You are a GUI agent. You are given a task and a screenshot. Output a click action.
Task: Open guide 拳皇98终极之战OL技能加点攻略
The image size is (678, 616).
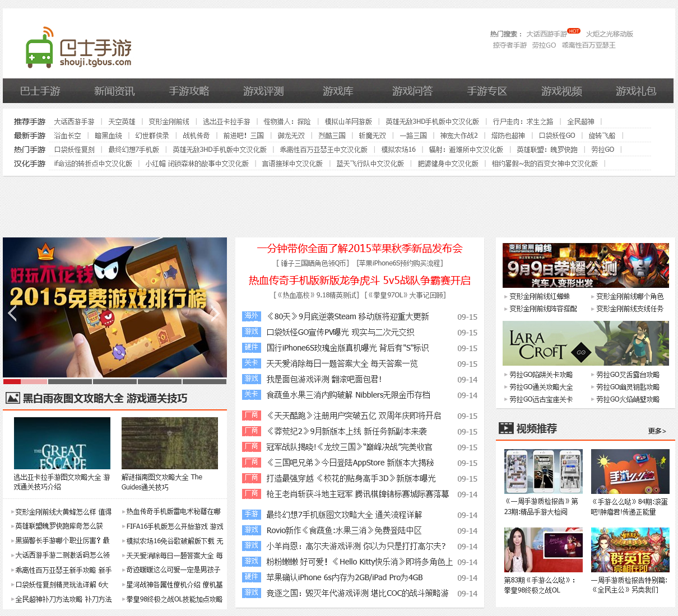click(x=174, y=599)
